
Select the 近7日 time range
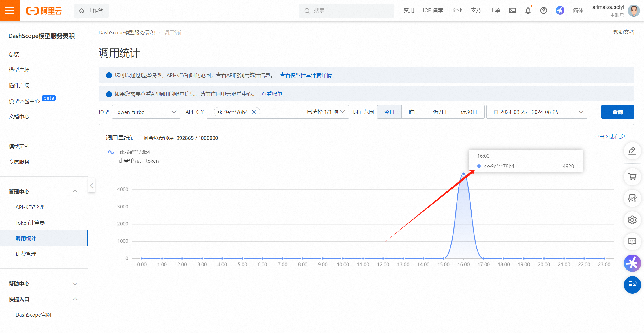point(440,112)
